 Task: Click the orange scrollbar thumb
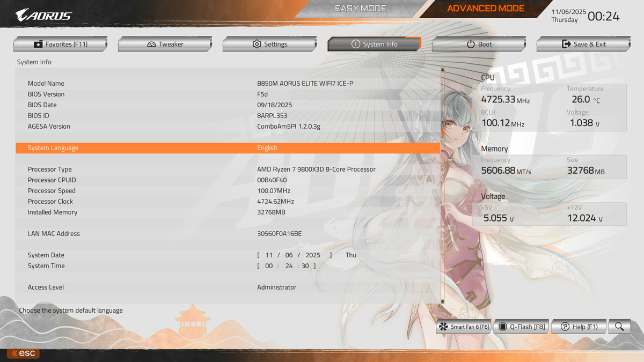pyautogui.click(x=443, y=132)
